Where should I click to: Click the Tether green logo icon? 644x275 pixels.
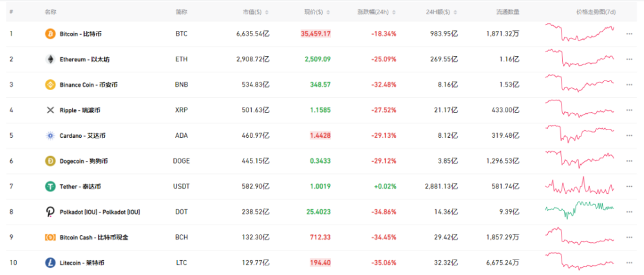pyautogui.click(x=50, y=186)
